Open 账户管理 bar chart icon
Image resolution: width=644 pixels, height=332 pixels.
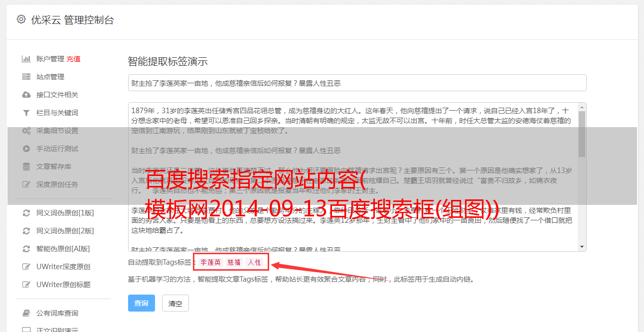pos(26,59)
